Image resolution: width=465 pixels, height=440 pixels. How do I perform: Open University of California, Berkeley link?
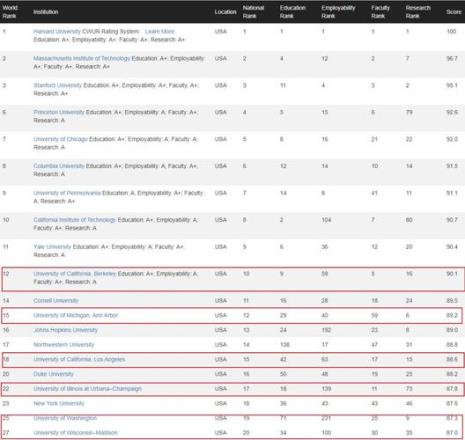click(x=75, y=274)
